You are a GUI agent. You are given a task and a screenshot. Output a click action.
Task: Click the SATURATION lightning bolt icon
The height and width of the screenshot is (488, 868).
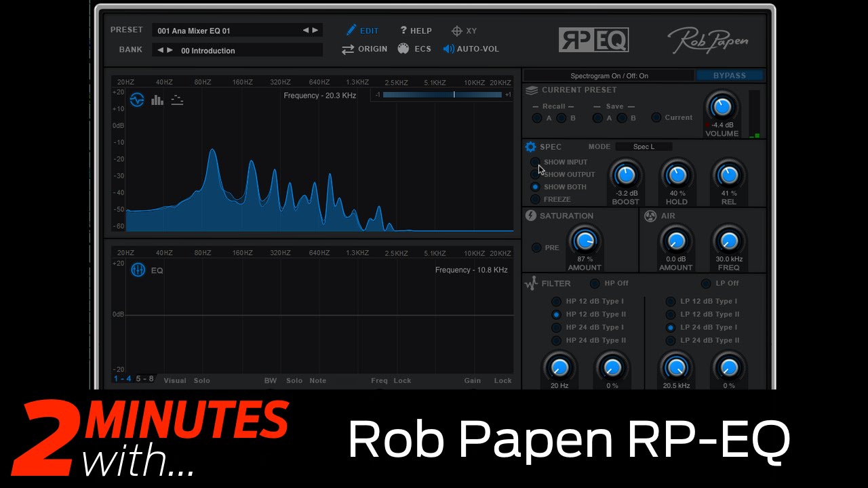(x=530, y=216)
